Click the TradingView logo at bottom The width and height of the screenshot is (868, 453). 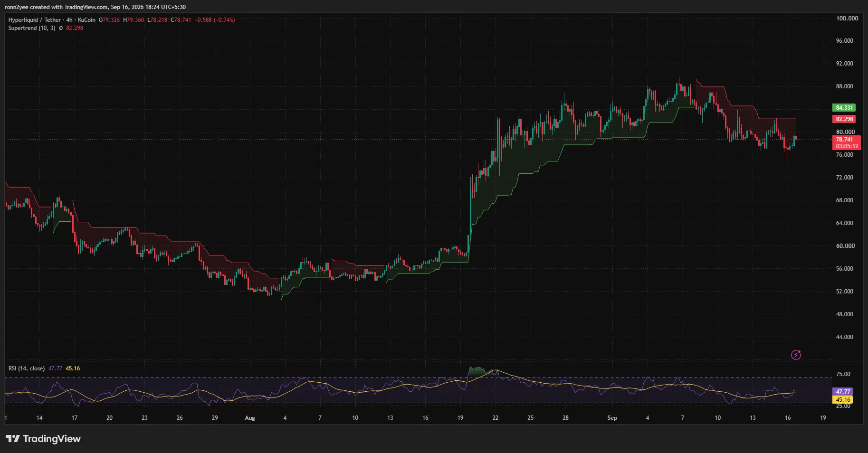click(43, 439)
